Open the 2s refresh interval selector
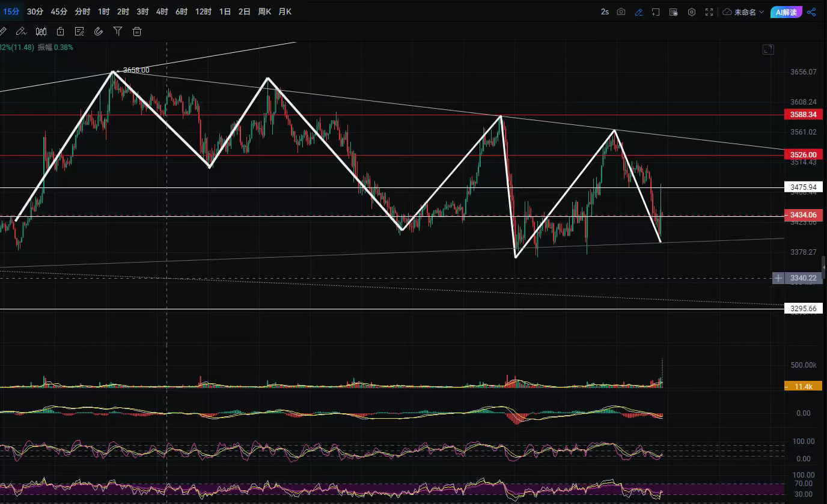 pos(605,12)
